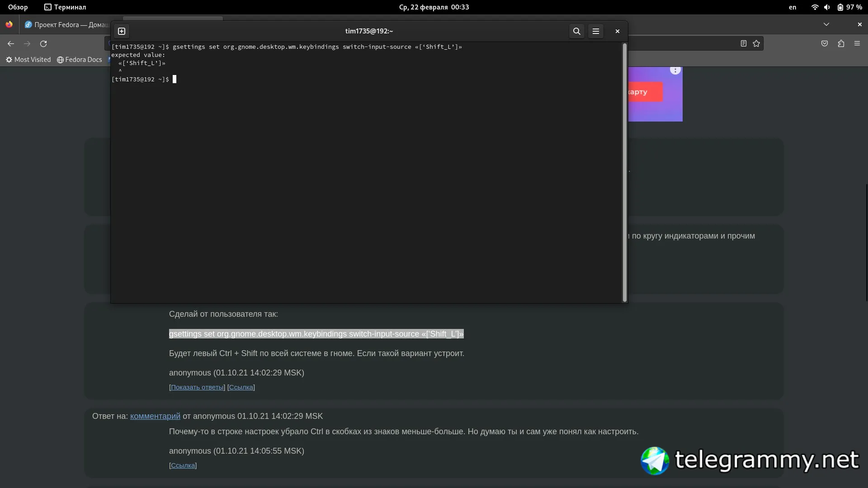Go back in Firefox history
The width and height of the screenshot is (868, 488).
[x=11, y=44]
